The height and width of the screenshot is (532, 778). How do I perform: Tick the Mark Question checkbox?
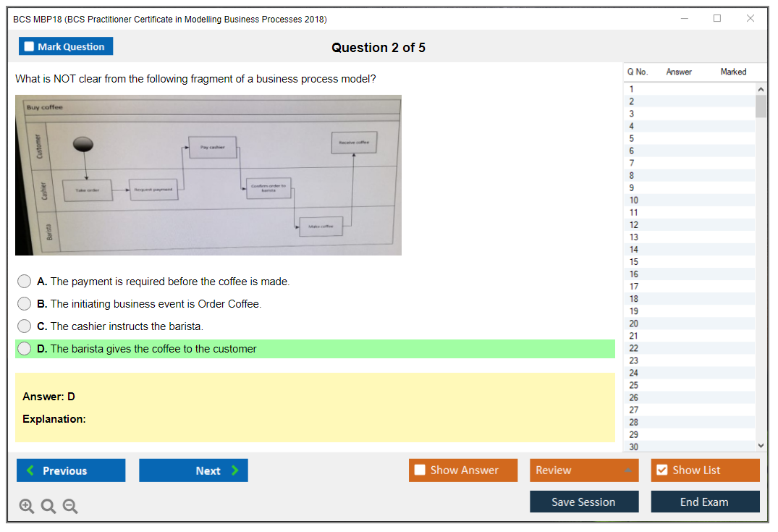pyautogui.click(x=30, y=46)
